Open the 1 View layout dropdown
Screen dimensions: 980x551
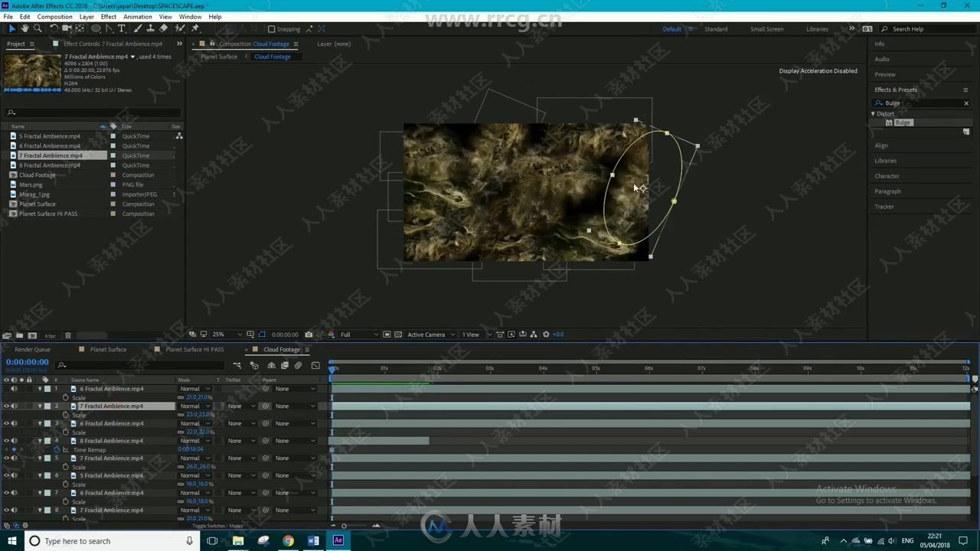pyautogui.click(x=475, y=334)
